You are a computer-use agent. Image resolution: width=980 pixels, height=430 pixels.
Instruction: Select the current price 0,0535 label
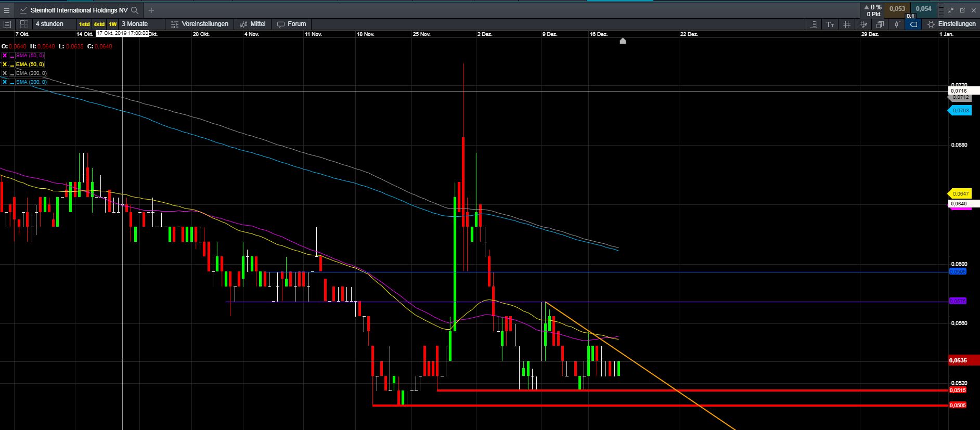pyautogui.click(x=964, y=360)
